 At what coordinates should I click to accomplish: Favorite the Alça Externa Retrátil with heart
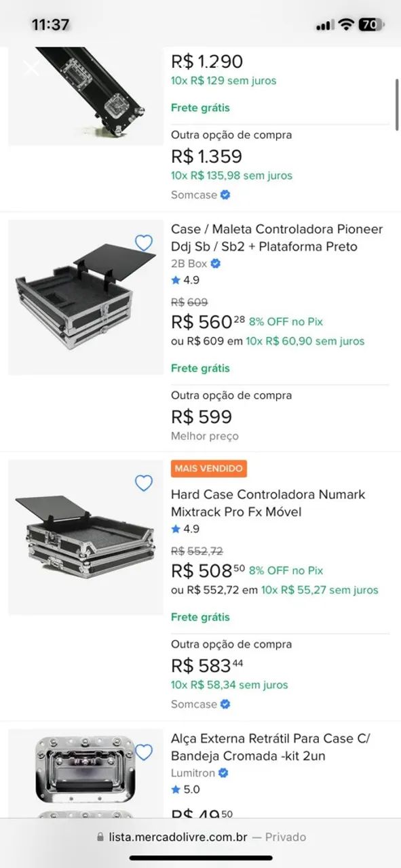pos(144,752)
